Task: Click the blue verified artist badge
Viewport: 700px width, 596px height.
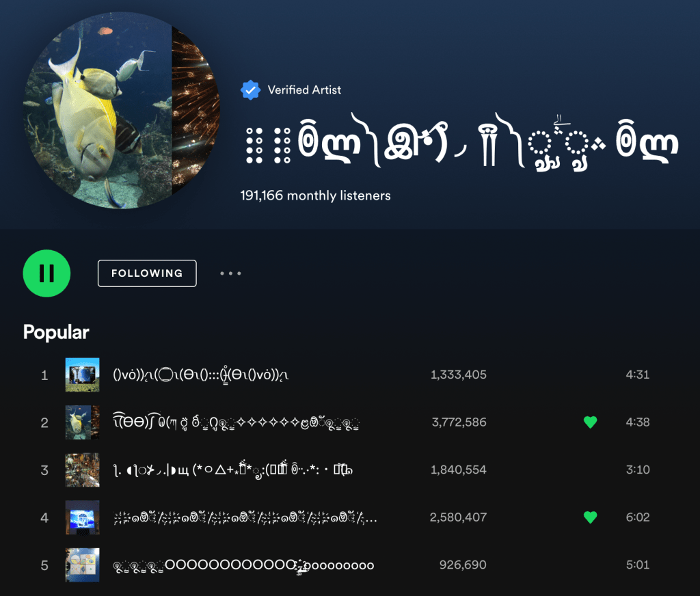Action: coord(251,90)
